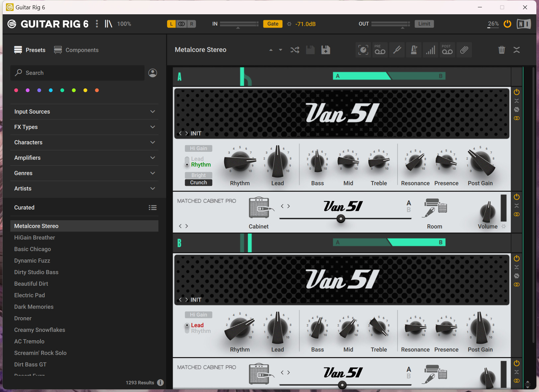Toggle stereo input link button
539x392 pixels.
(181, 24)
